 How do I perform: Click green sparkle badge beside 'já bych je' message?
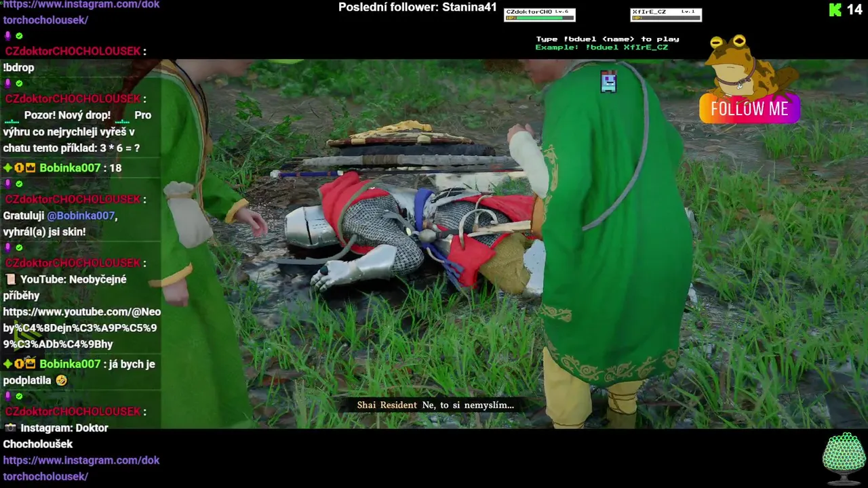click(7, 364)
